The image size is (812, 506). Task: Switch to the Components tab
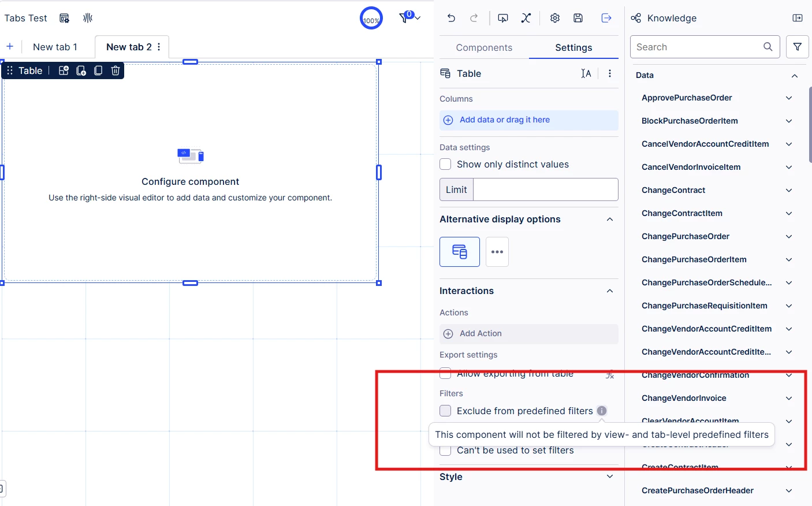(x=484, y=47)
